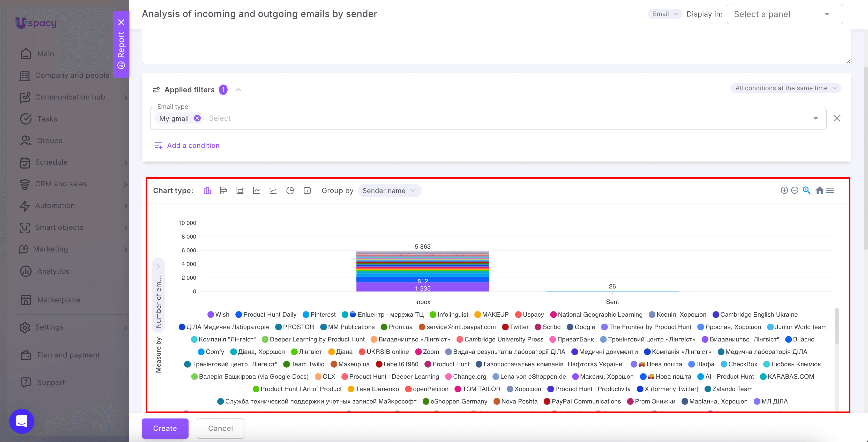
Task: Click the legend vertical scrollbar
Action: pos(837,326)
